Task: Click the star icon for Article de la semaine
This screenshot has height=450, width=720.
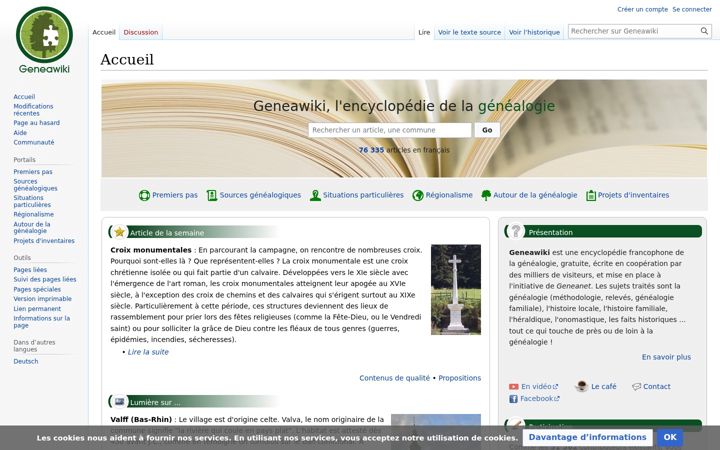Action: pyautogui.click(x=119, y=232)
